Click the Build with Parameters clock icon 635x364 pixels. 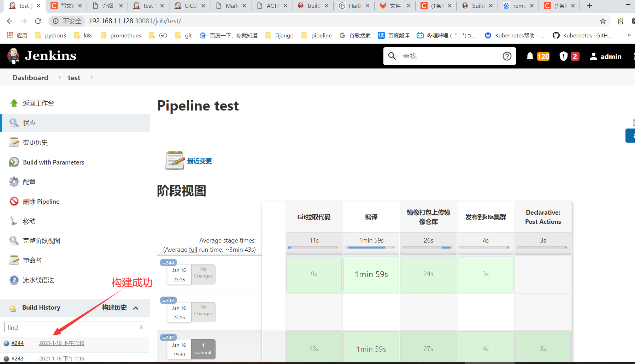click(x=14, y=162)
